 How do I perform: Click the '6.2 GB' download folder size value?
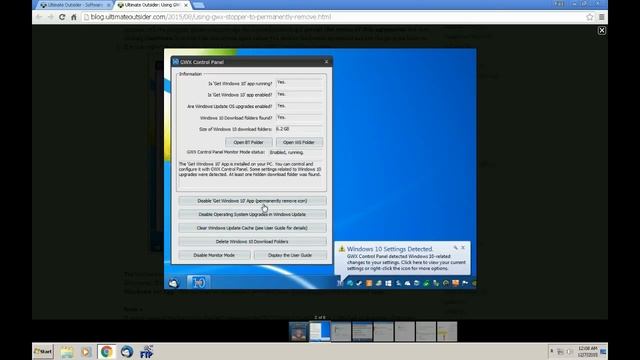(282, 129)
